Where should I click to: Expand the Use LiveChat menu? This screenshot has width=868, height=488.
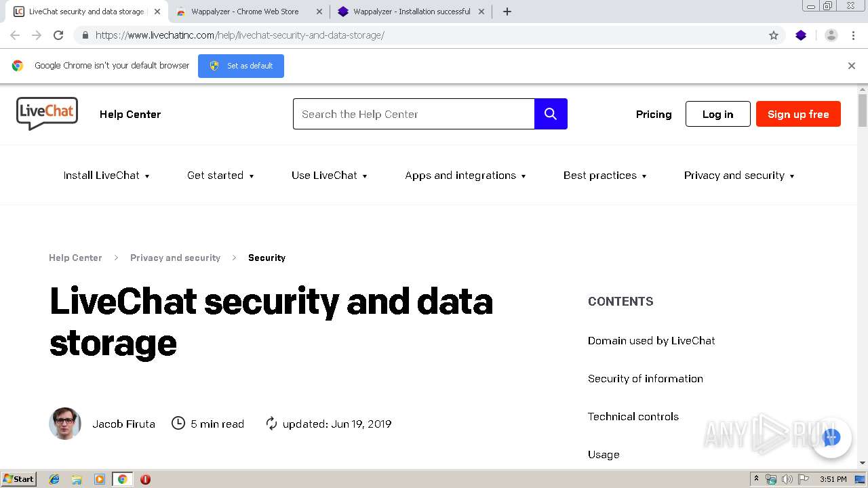[x=329, y=176]
